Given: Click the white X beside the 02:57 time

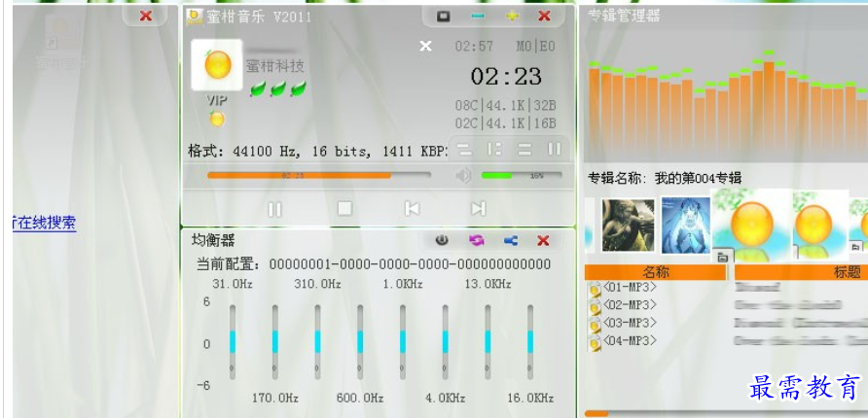Looking at the screenshot, I should click(425, 46).
